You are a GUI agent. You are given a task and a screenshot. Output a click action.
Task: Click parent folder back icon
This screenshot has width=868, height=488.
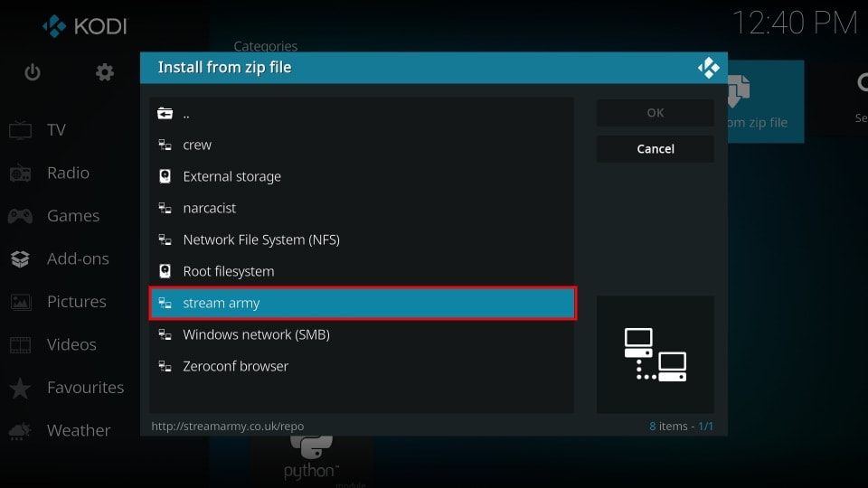[165, 114]
